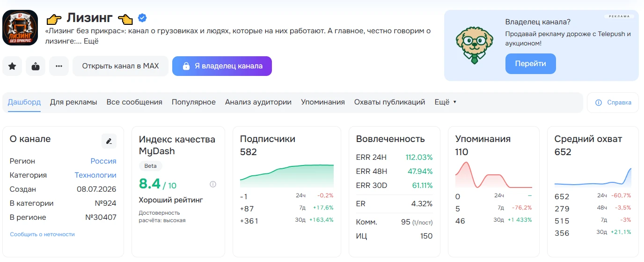Click Сообщить о неточности link
Image resolution: width=644 pixels, height=262 pixels.
click(42, 234)
